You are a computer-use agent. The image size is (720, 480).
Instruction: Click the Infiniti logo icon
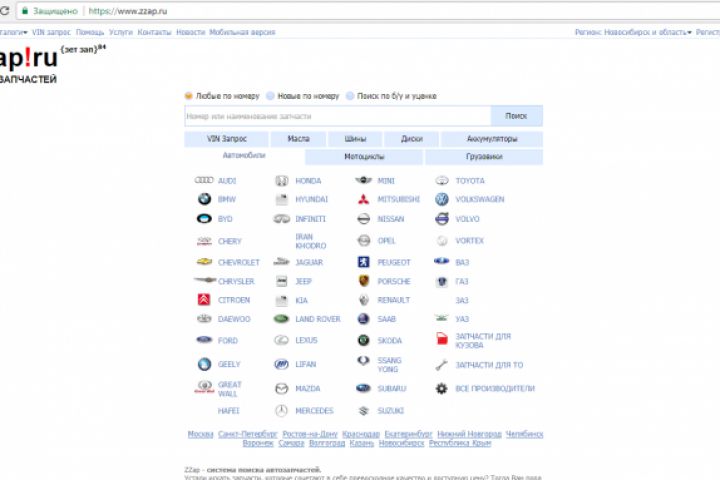point(281,219)
